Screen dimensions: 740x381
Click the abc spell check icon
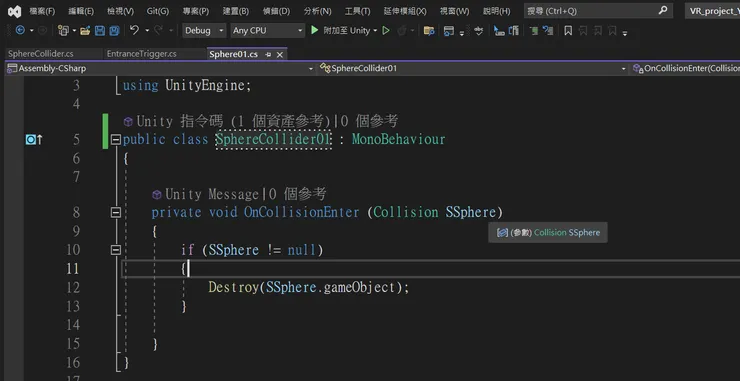click(x=479, y=31)
